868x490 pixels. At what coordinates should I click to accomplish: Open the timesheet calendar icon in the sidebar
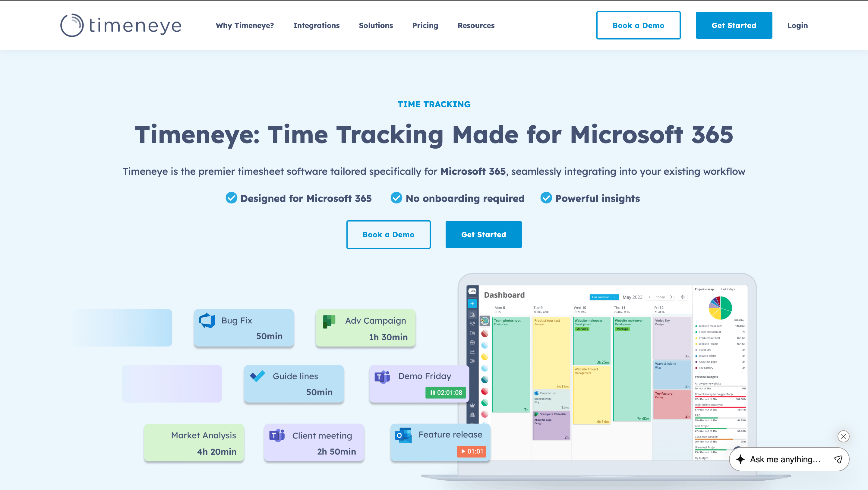[472, 315]
